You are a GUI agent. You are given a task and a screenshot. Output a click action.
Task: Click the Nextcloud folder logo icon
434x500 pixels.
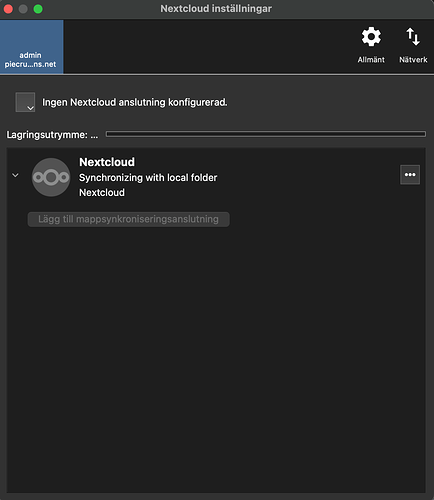(x=51, y=177)
